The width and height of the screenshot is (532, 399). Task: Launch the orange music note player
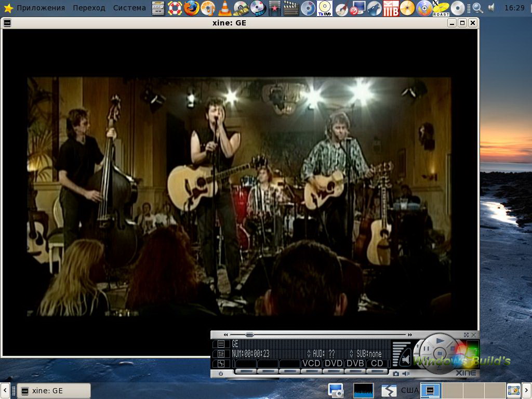[208, 8]
